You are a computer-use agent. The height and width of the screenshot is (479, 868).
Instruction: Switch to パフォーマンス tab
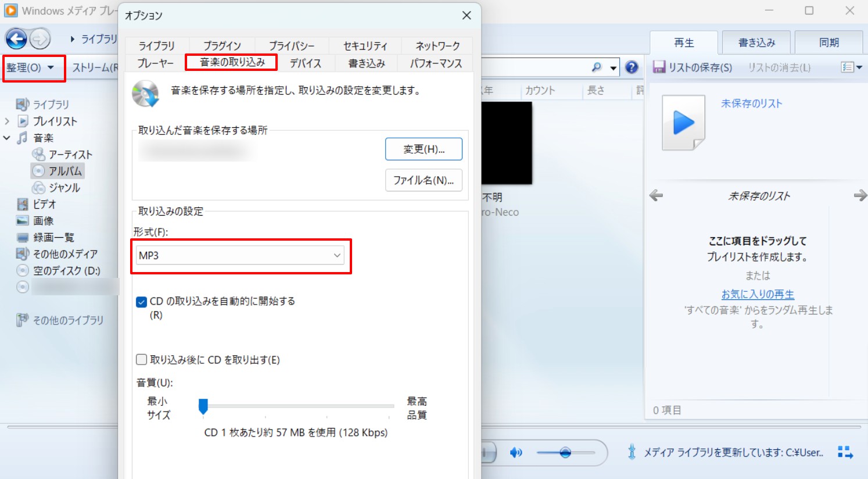436,63
